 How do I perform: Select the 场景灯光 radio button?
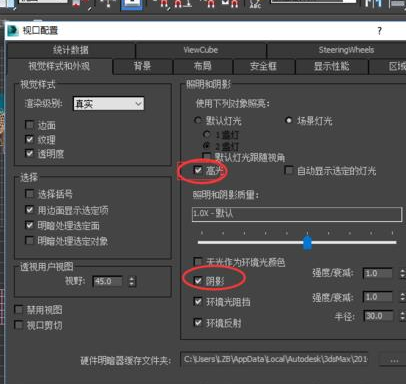[x=289, y=120]
